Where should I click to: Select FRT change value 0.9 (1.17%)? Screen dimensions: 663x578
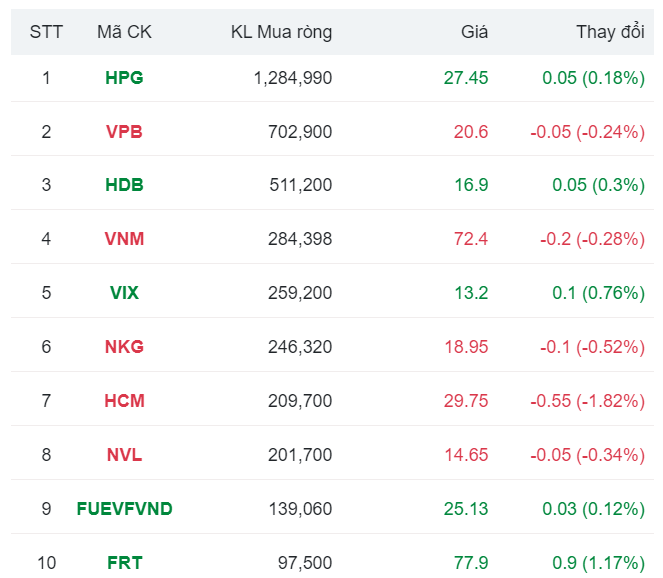(x=598, y=563)
